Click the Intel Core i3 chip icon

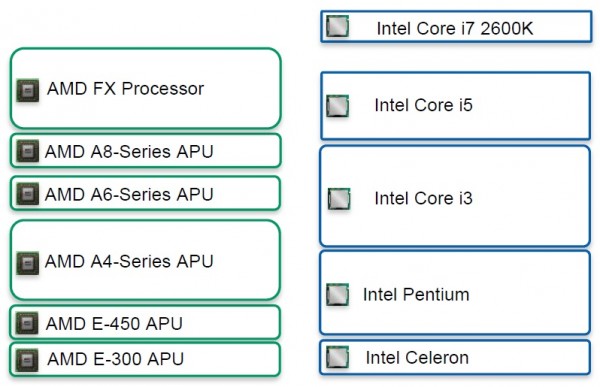(339, 199)
